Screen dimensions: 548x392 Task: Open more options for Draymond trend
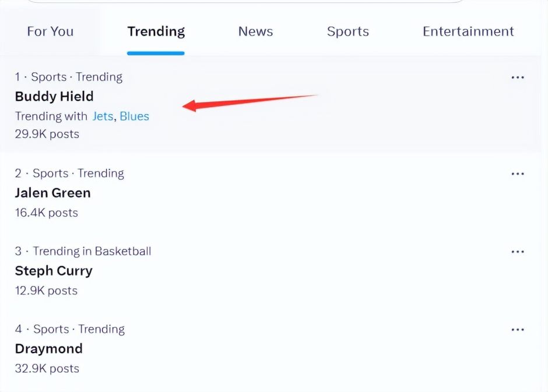(x=517, y=330)
